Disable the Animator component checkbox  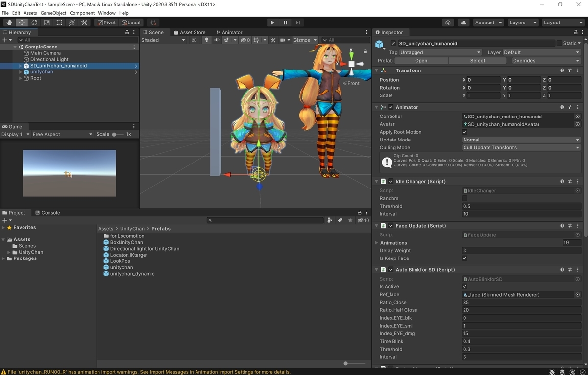click(391, 107)
